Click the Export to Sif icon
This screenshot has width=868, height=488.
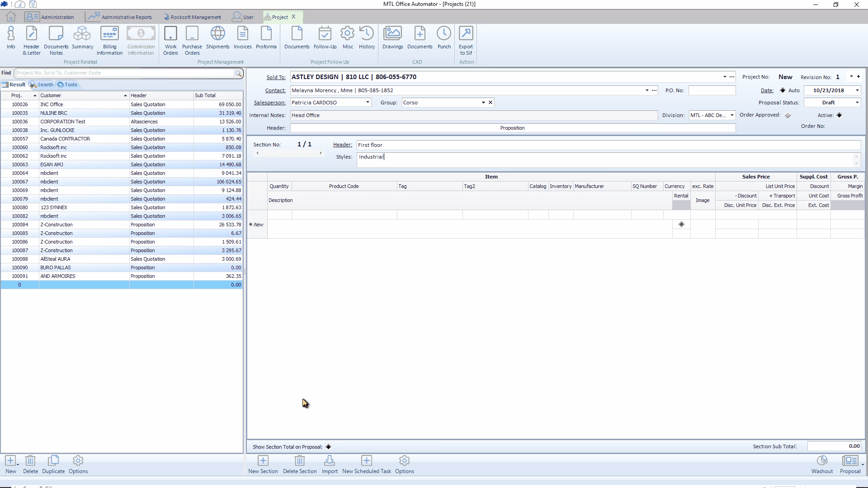(x=466, y=40)
